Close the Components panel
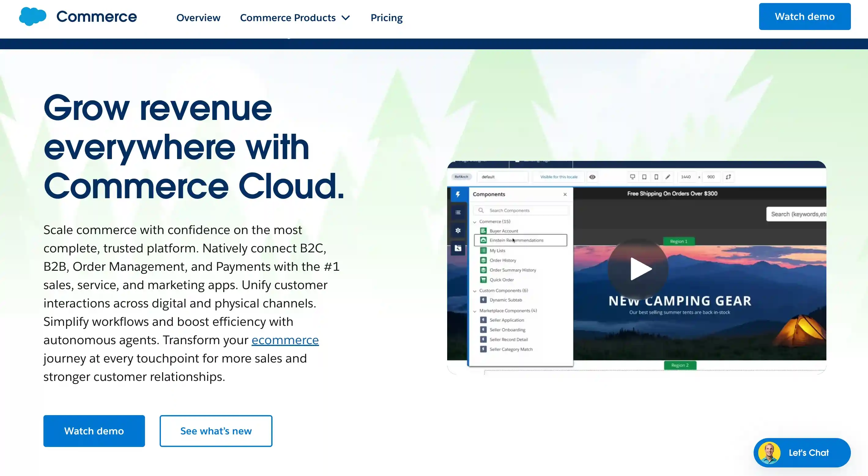The image size is (868, 476). click(565, 195)
